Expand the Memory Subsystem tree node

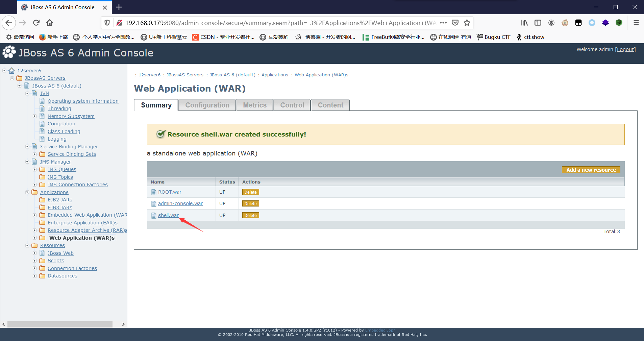tap(34, 116)
